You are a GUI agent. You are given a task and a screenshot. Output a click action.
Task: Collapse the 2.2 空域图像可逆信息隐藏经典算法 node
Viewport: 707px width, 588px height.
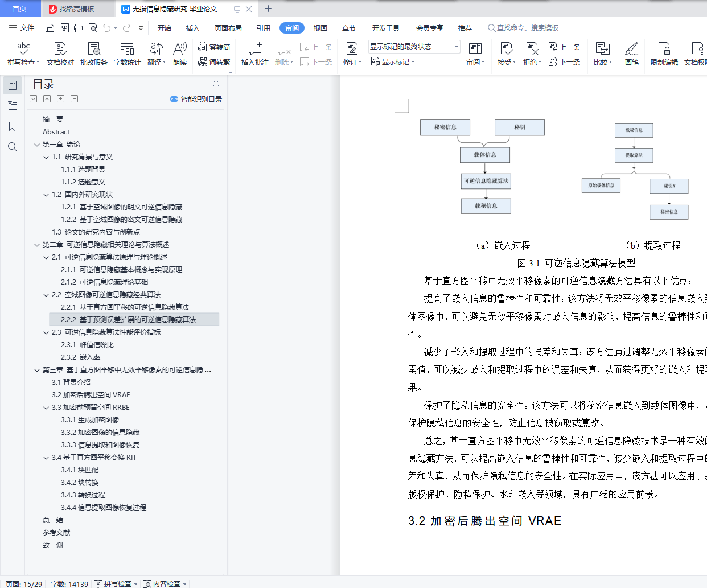(46, 295)
